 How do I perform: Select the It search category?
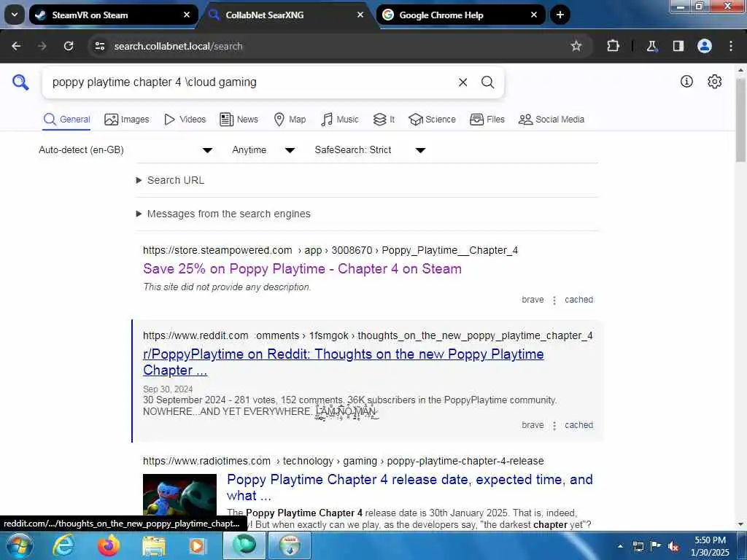(384, 120)
